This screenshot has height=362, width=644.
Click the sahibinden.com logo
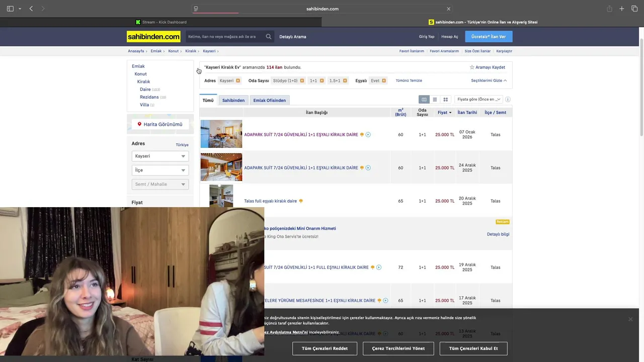pos(153,37)
